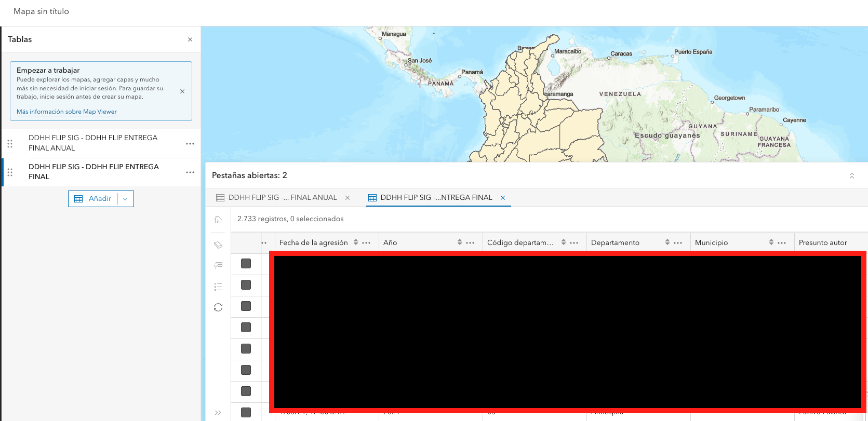Click the Municipio column header text
This screenshot has height=421, width=868.
point(711,242)
